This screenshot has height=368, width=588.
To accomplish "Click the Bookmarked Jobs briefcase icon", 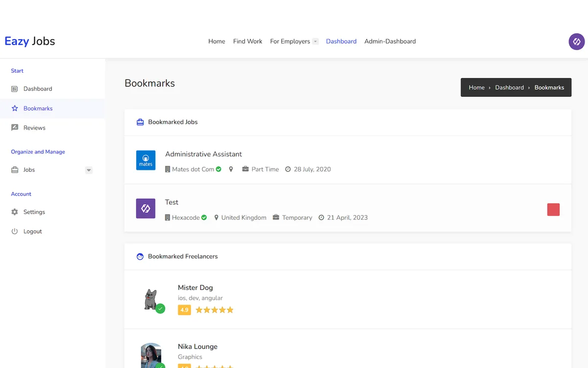I will point(140,122).
